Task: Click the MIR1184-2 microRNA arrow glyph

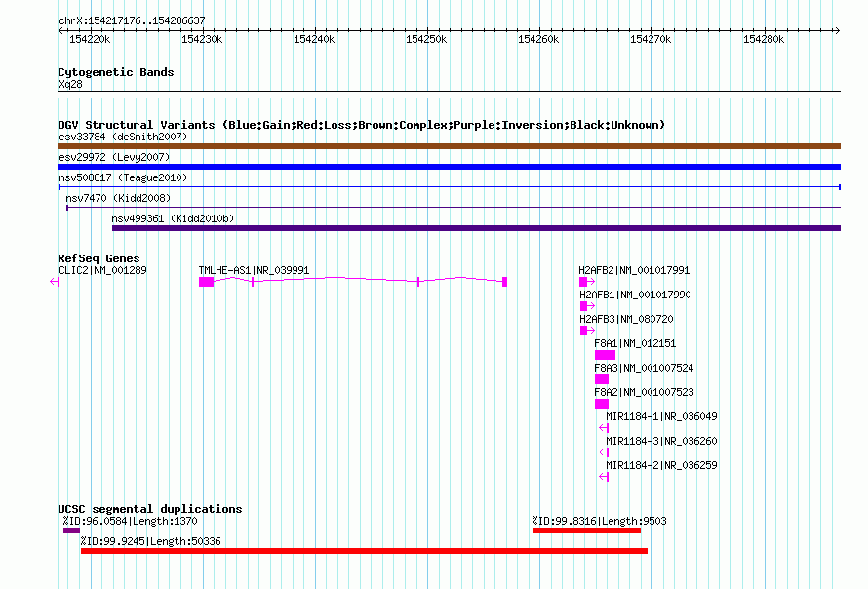Action: pyautogui.click(x=604, y=477)
